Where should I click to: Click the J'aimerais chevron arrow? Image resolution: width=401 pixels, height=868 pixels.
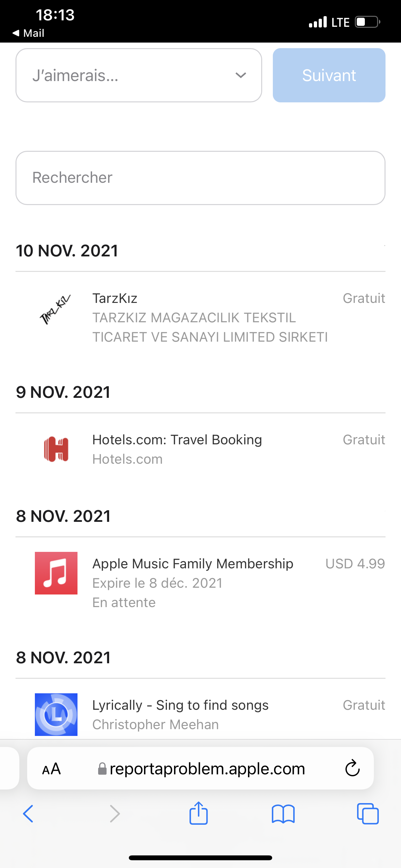point(241,75)
